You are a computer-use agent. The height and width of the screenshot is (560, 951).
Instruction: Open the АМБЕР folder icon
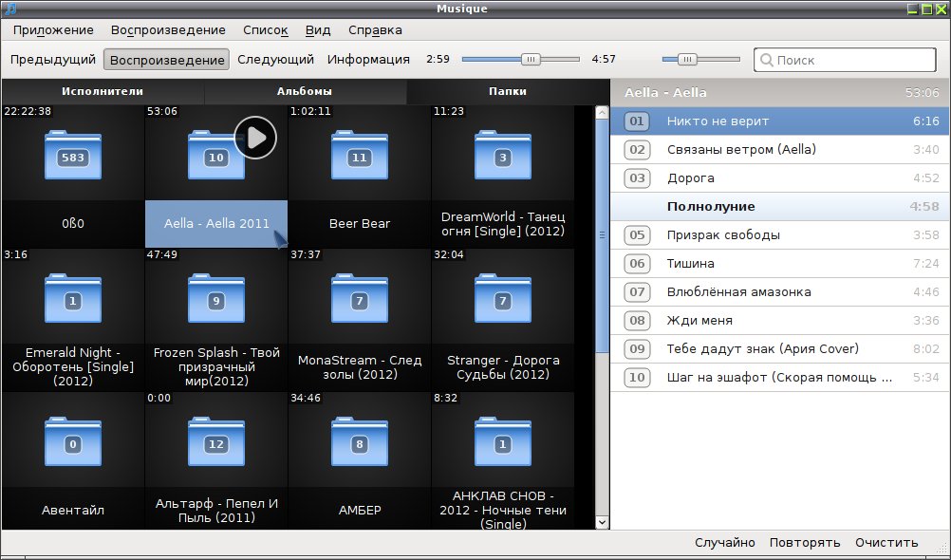[359, 441]
